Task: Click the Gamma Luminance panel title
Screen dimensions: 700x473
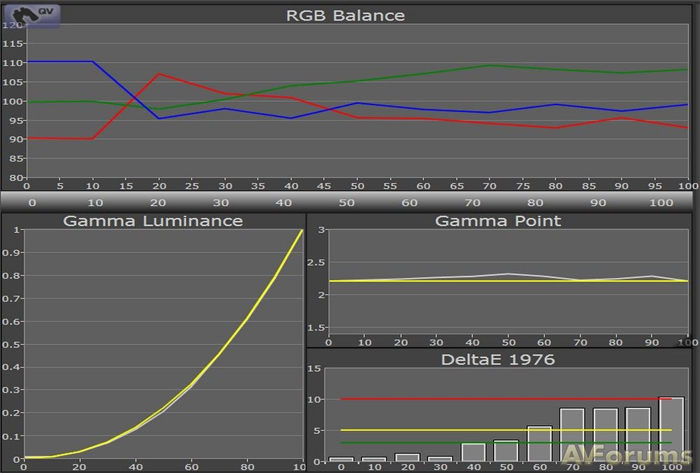Action: 154,220
